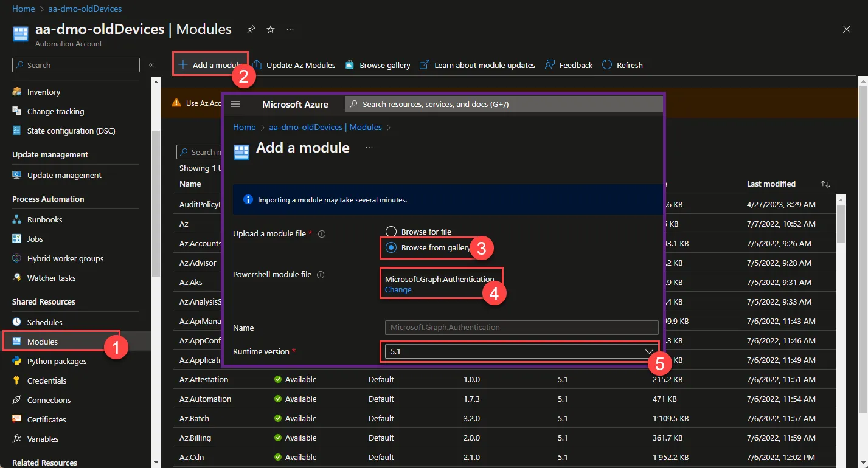The image size is (868, 468).
Task: Open Hybrid worker groups
Action: tap(65, 258)
